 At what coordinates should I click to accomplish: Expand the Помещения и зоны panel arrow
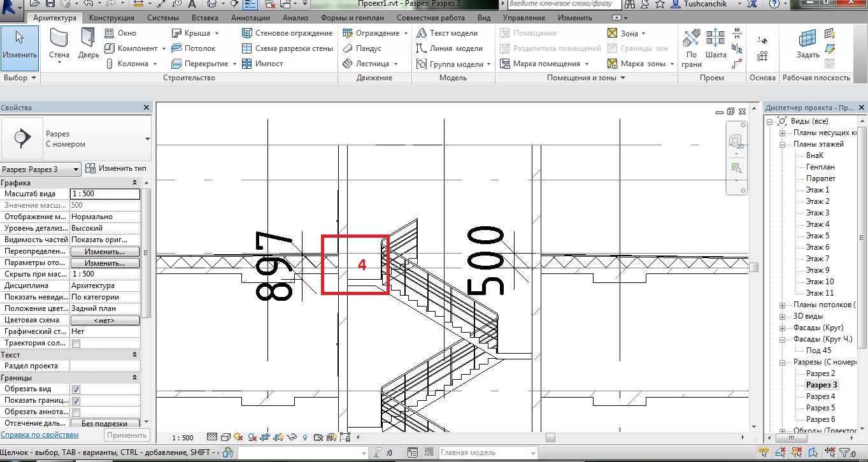coord(622,78)
